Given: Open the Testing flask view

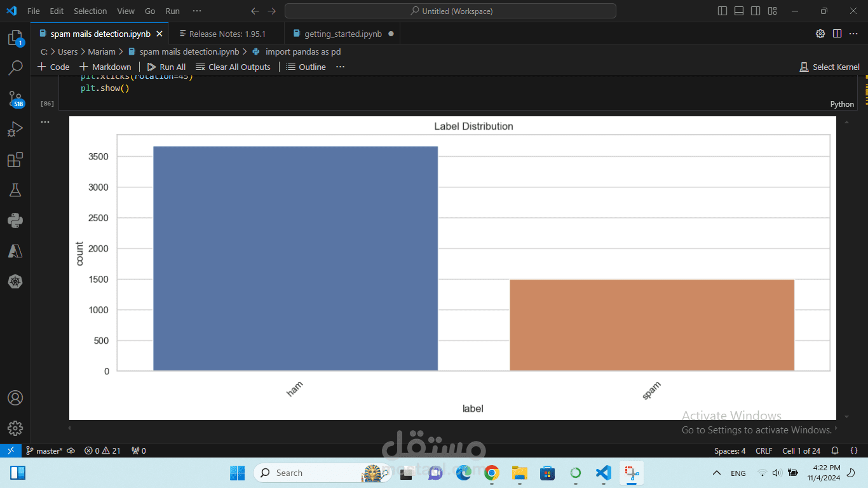Looking at the screenshot, I should coord(15,190).
